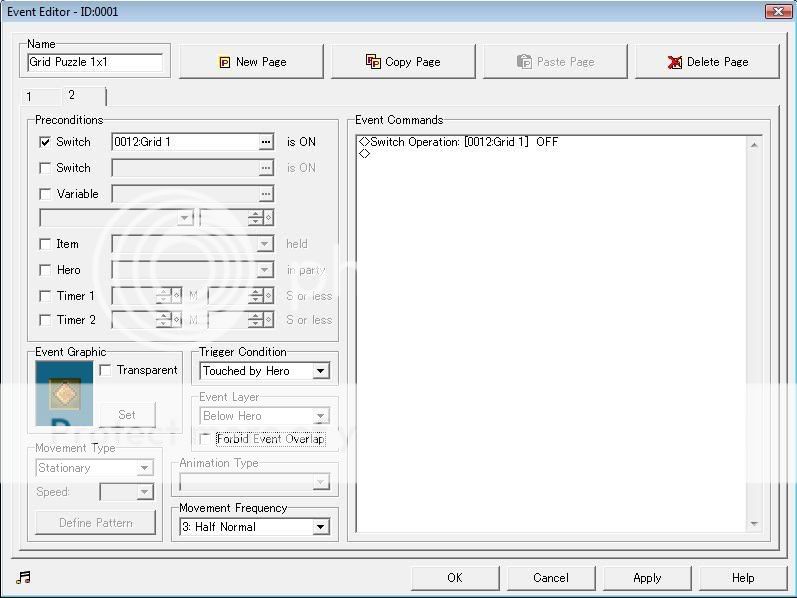Click the event graphic tile preview

pos(64,394)
